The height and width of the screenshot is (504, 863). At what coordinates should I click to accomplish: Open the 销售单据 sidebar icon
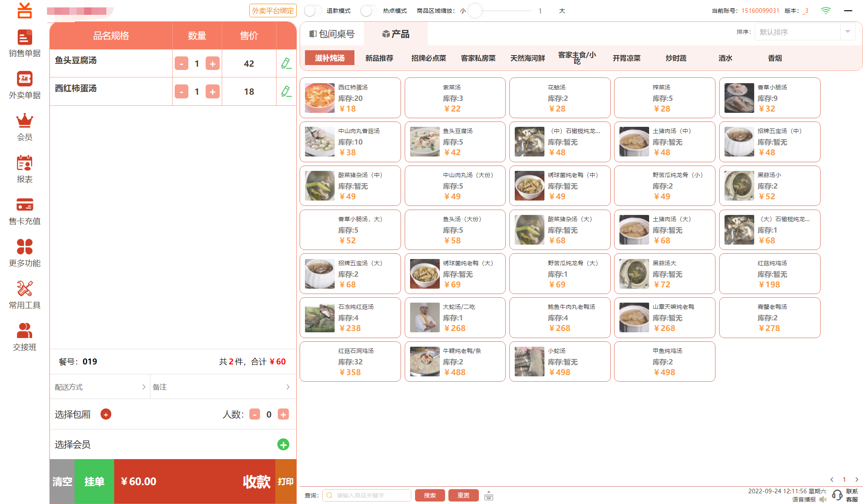point(24,38)
